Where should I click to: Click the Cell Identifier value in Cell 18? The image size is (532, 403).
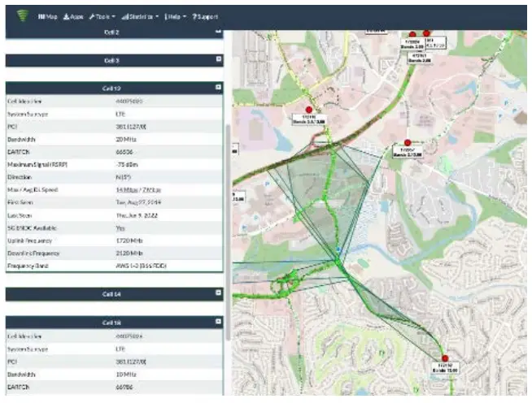(x=129, y=336)
